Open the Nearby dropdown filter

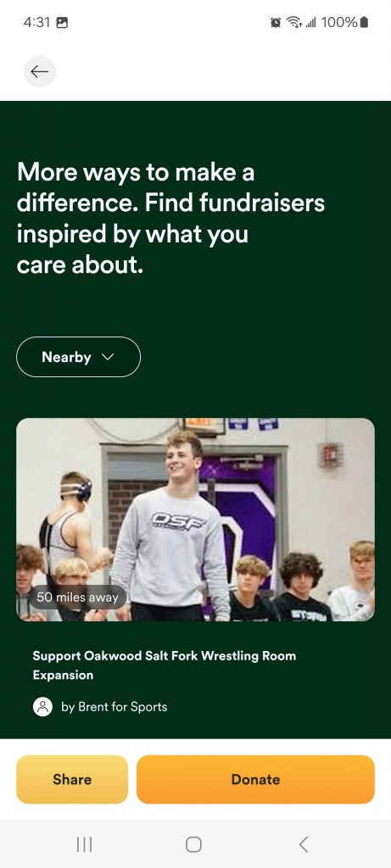(79, 357)
